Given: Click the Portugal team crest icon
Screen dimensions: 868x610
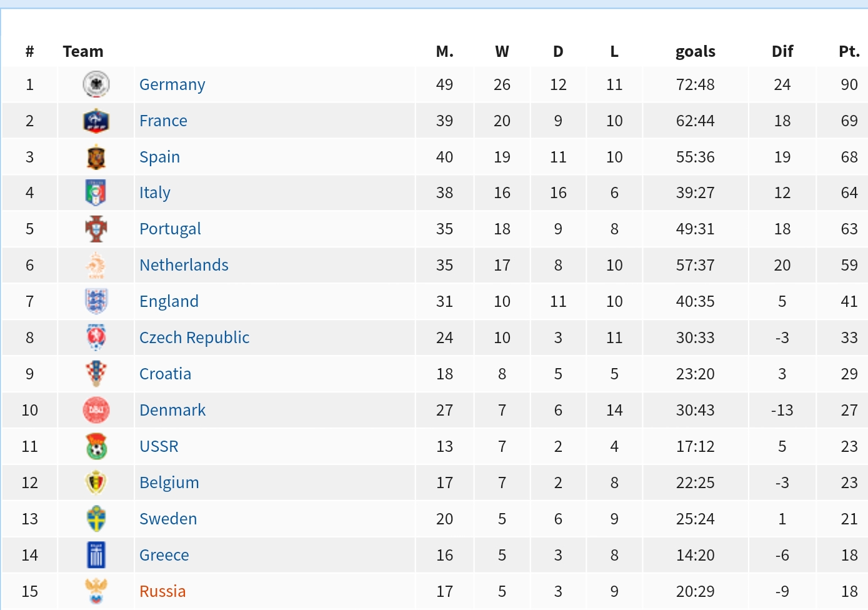Looking at the screenshot, I should pyautogui.click(x=96, y=229).
